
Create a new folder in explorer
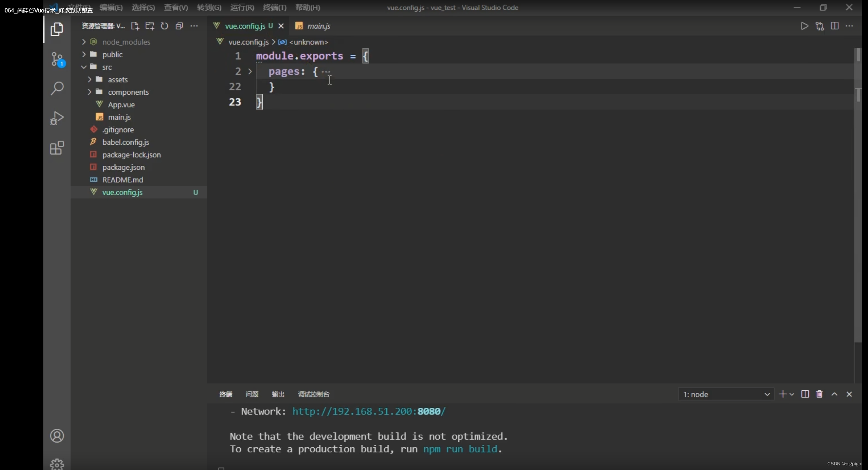tap(150, 26)
